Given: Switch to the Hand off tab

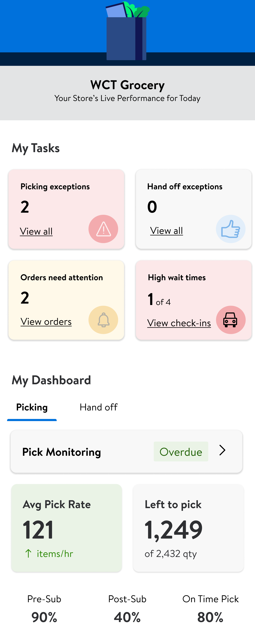Looking at the screenshot, I should pos(99,407).
